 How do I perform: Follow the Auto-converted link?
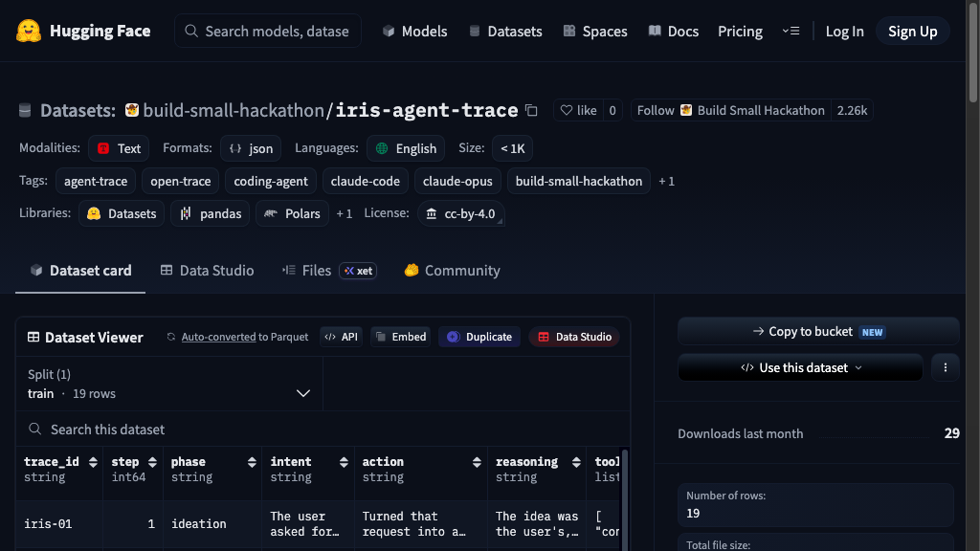pos(218,337)
